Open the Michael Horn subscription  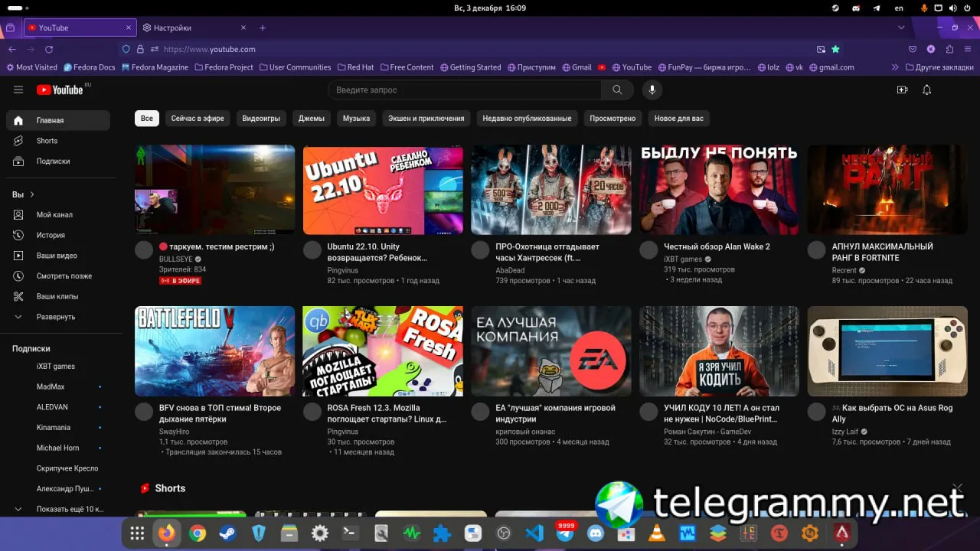point(58,448)
